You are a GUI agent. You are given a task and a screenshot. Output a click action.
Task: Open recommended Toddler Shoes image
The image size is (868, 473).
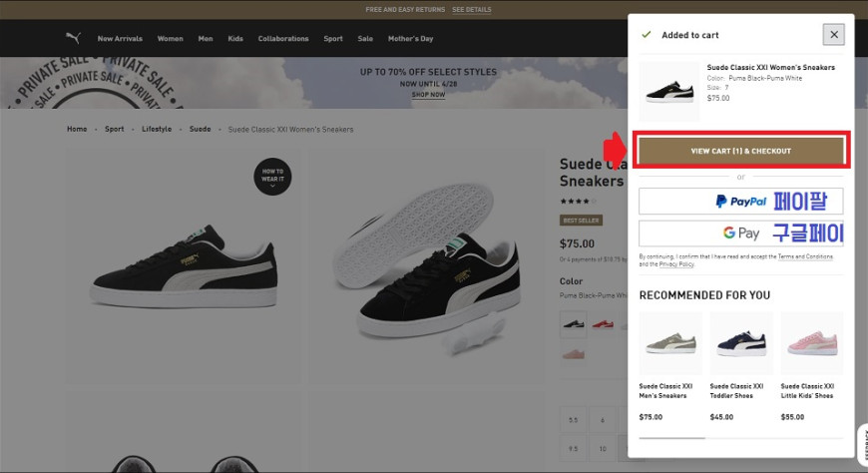tap(741, 343)
